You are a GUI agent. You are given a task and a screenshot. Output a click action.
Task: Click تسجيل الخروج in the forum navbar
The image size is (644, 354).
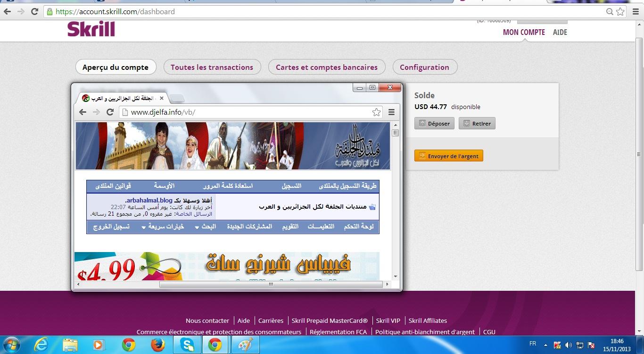click(111, 227)
